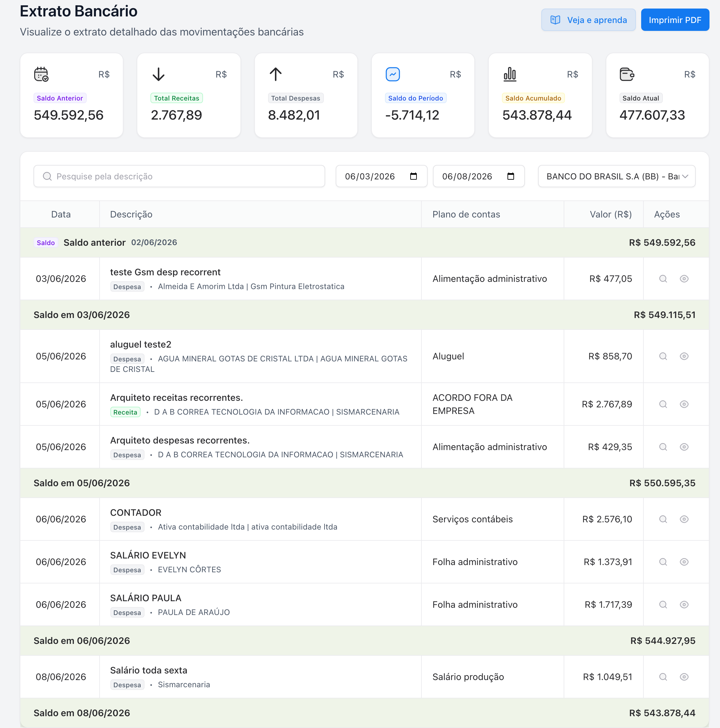Screen dimensions: 720x728
Task: Click the Saldo Atual tag
Action: [641, 98]
